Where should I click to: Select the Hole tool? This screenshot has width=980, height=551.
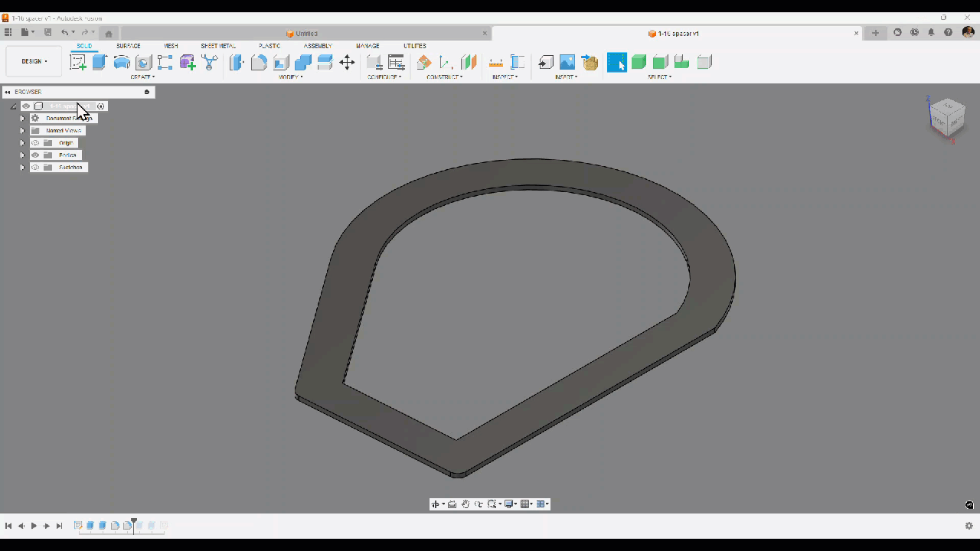(x=143, y=63)
